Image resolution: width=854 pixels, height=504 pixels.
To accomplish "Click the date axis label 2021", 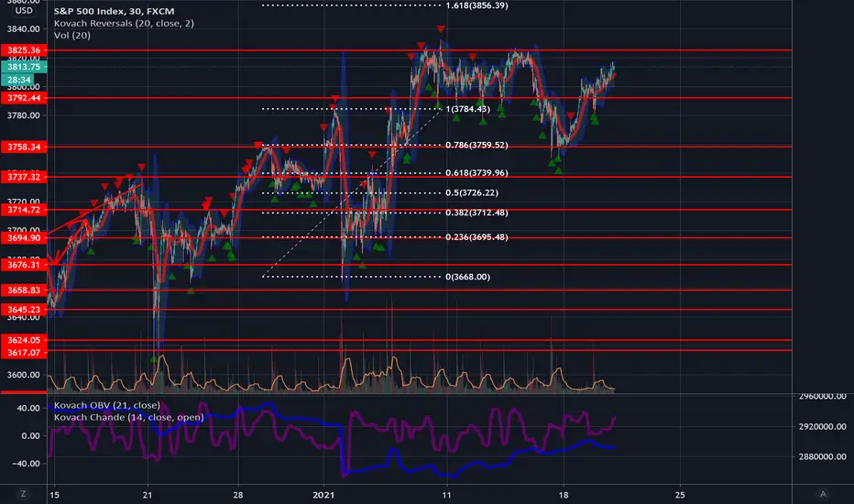I will click(x=323, y=495).
